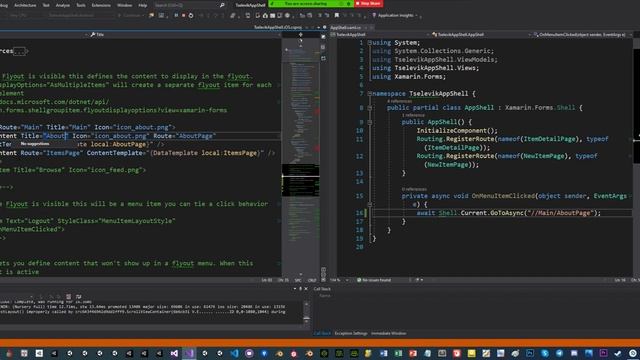Click the Stop Share button
The image size is (640, 360).
[x=369, y=4]
